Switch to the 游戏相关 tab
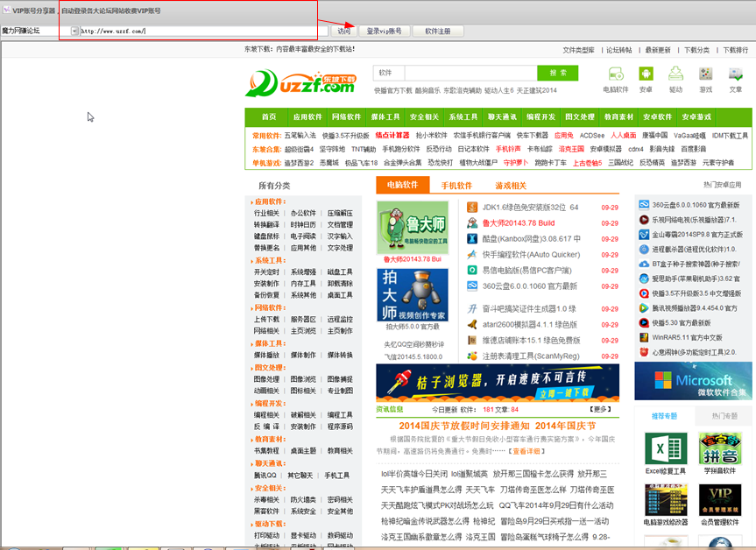The image size is (756, 550). [511, 186]
